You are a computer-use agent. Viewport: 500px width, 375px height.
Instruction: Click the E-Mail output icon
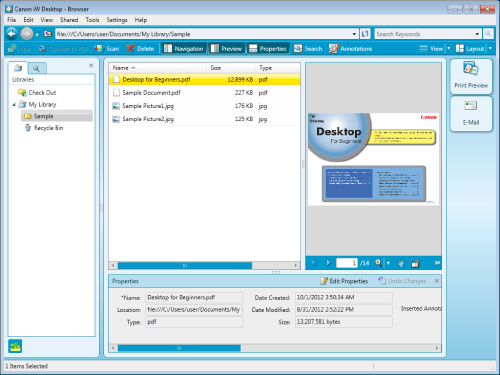coord(471,113)
